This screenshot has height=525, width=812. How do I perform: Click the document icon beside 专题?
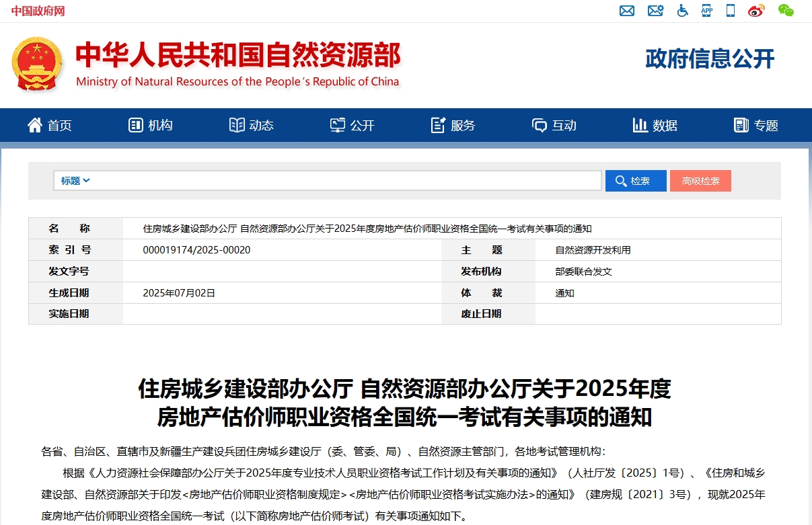point(741,125)
